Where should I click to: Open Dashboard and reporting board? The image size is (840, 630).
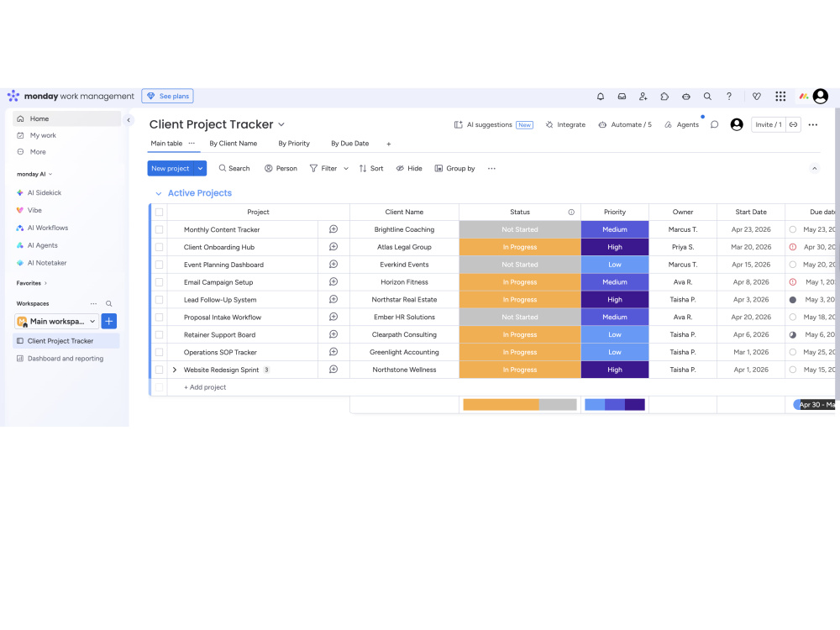(66, 359)
